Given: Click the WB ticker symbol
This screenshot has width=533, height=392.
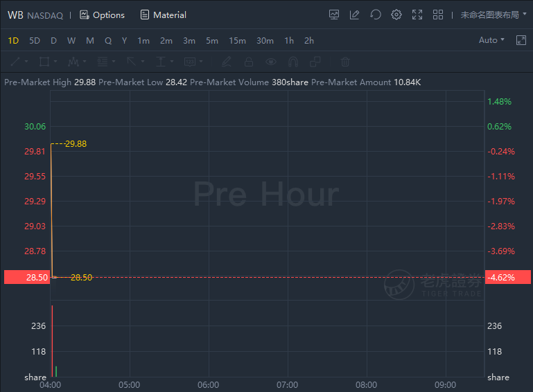Looking at the screenshot, I should coord(15,15).
